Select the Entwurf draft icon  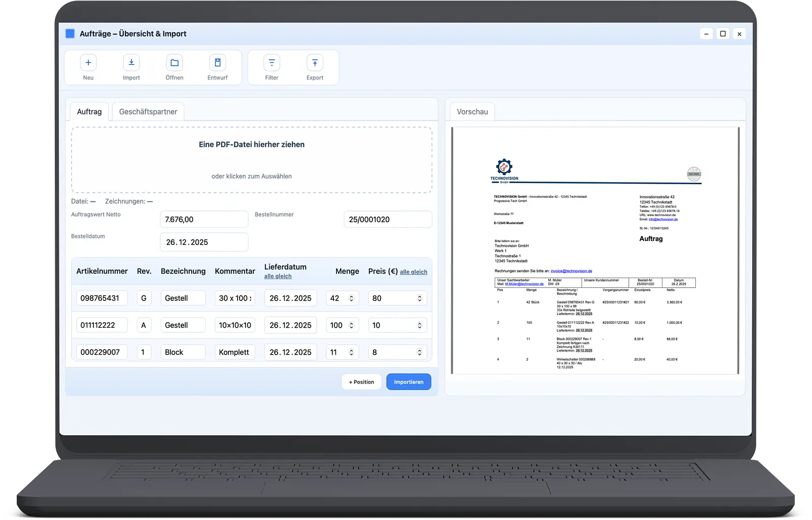click(x=218, y=63)
